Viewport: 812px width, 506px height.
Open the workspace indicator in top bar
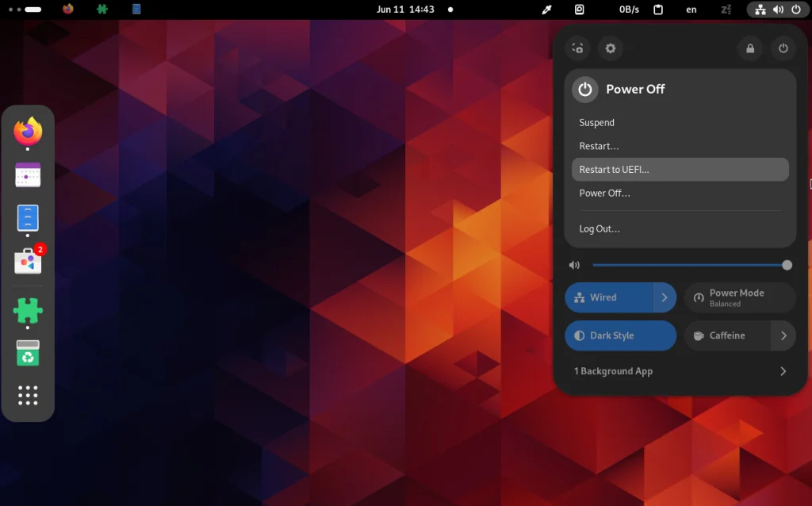click(25, 10)
